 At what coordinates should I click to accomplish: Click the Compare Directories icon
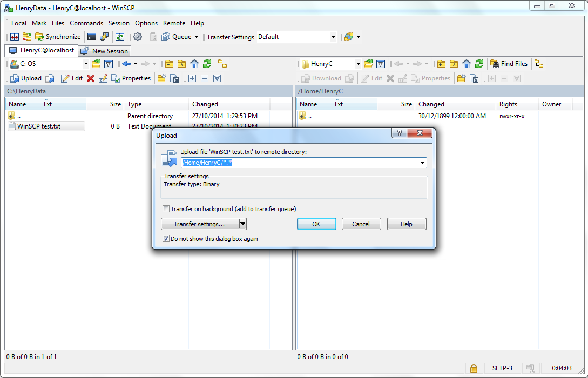point(14,37)
